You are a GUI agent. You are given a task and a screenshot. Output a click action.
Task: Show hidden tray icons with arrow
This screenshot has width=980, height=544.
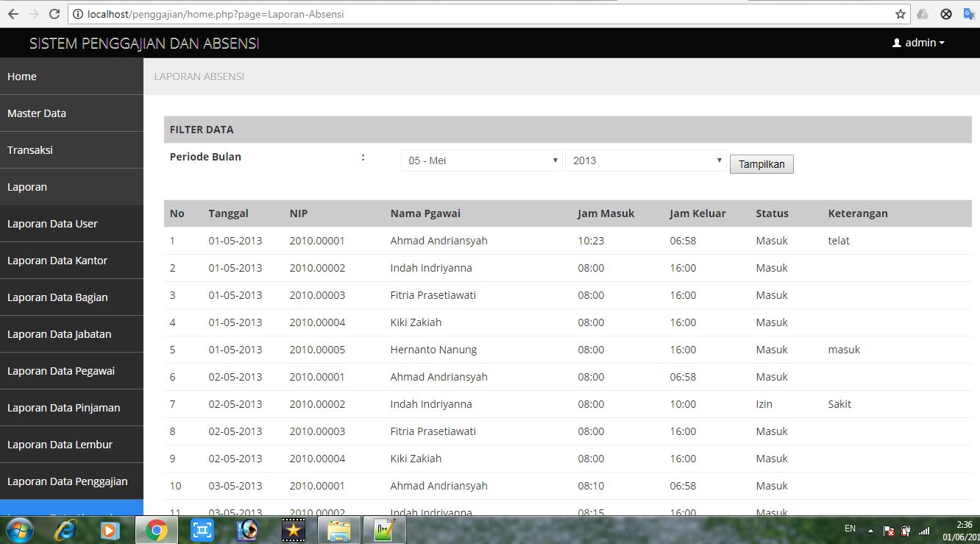tap(869, 529)
